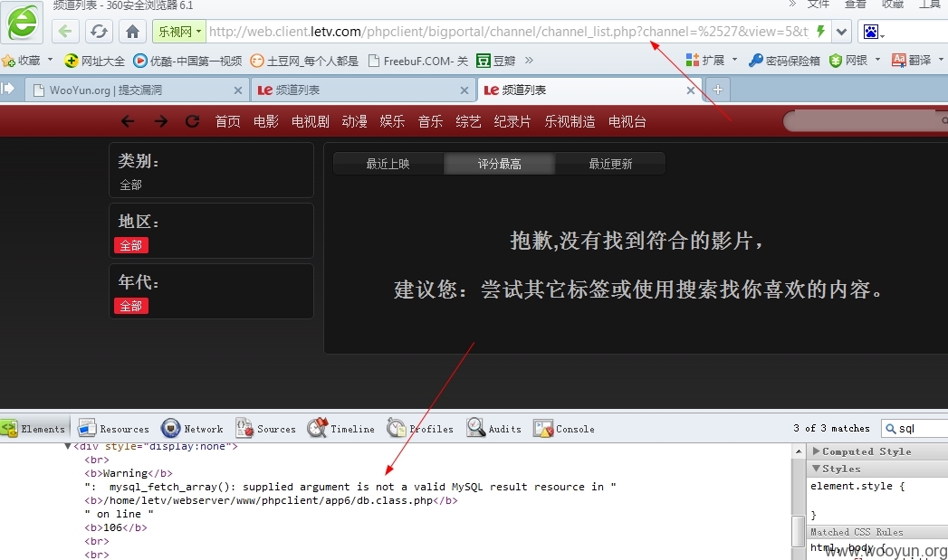Open DevTools Resources panel
This screenshot has height=560, width=948.
click(x=113, y=428)
